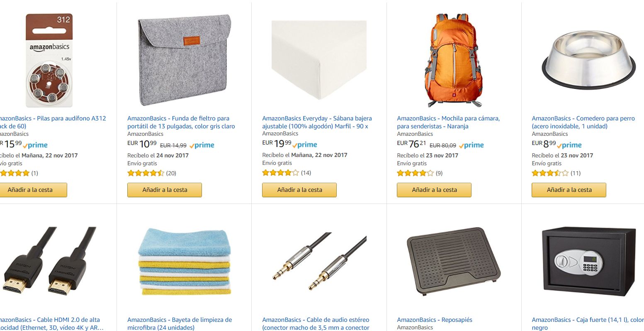Open the footrest product image
Image resolution: width=644 pixels, height=331 pixels.
(x=454, y=261)
